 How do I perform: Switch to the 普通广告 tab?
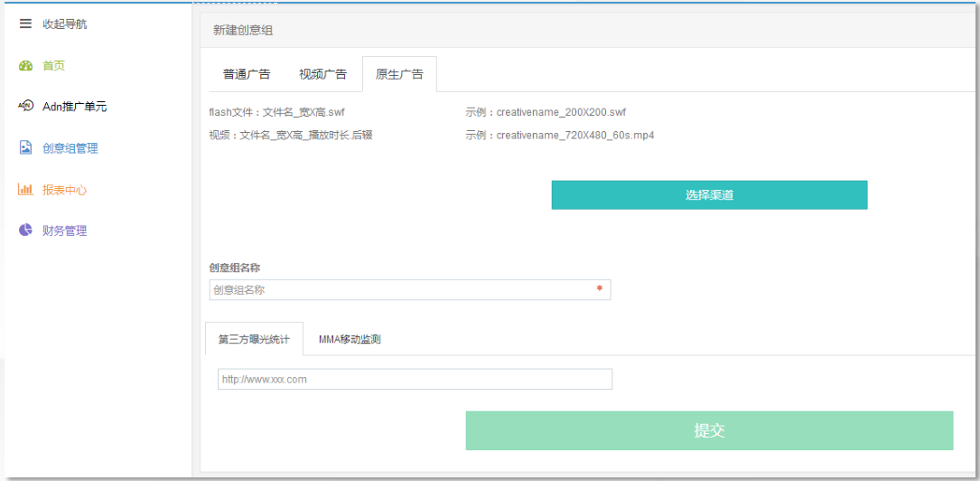pyautogui.click(x=246, y=74)
